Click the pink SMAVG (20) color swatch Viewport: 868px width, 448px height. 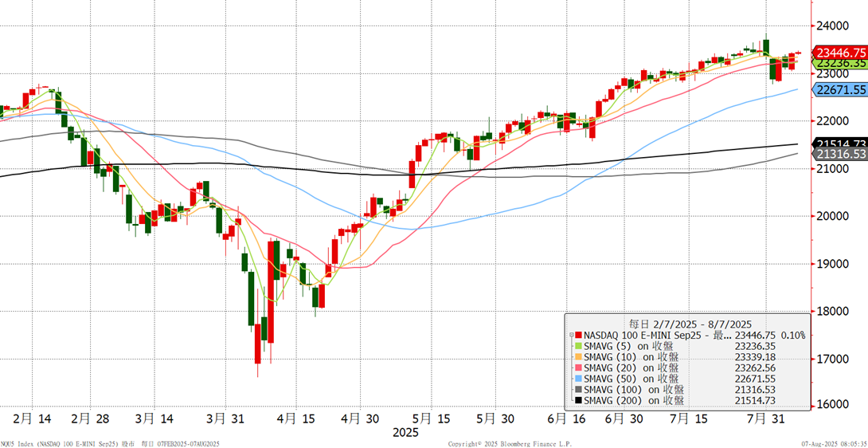579,367
